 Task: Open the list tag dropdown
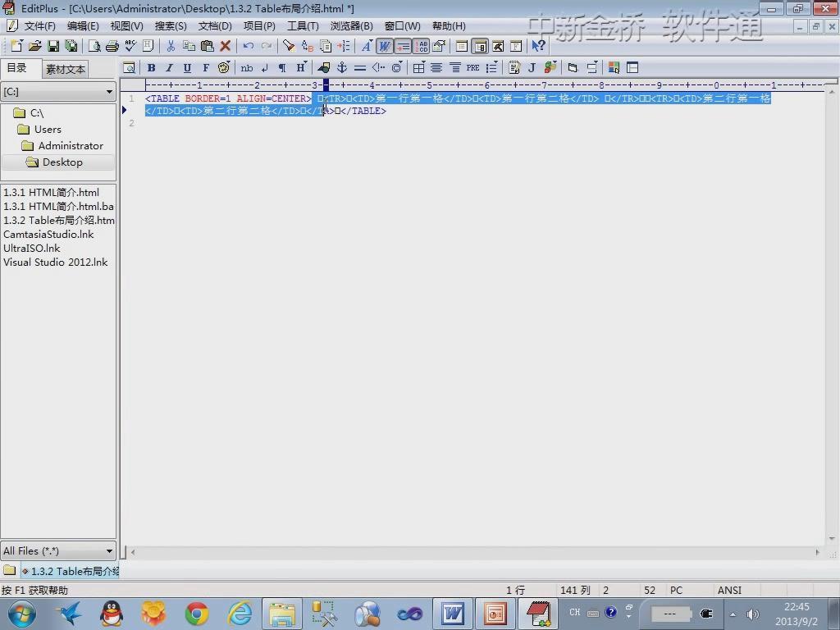[x=491, y=68]
